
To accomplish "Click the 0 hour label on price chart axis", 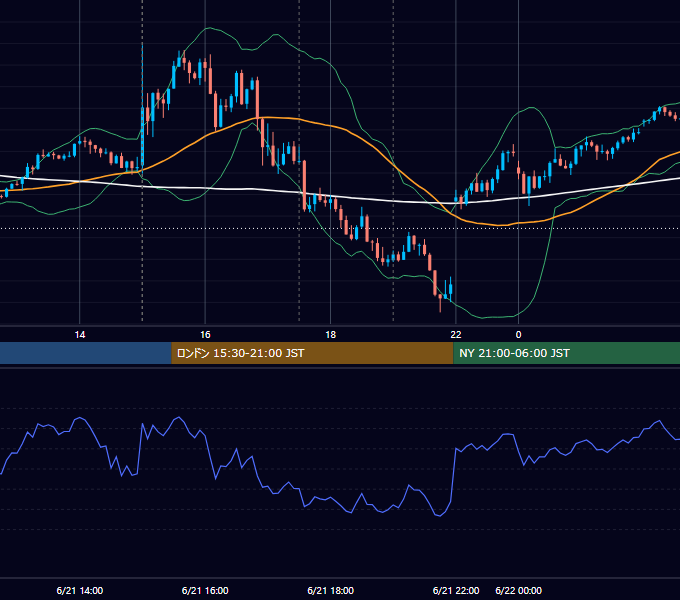I will pyautogui.click(x=518, y=335).
